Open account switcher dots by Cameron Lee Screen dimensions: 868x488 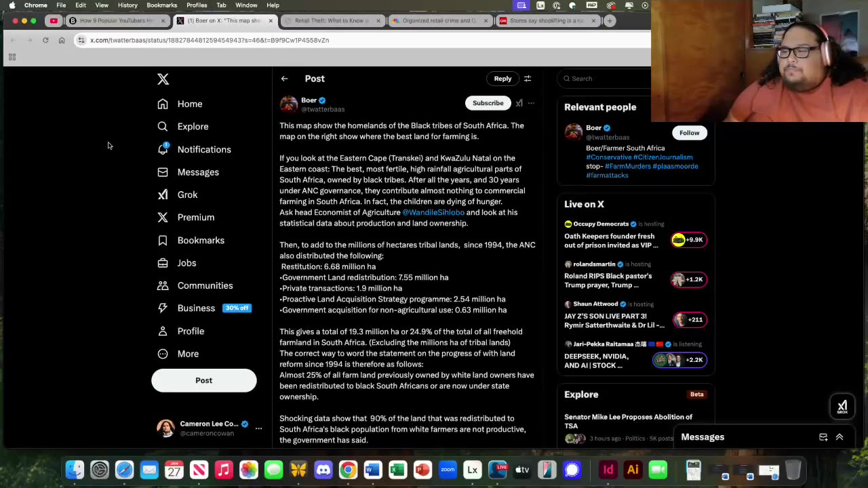click(258, 428)
